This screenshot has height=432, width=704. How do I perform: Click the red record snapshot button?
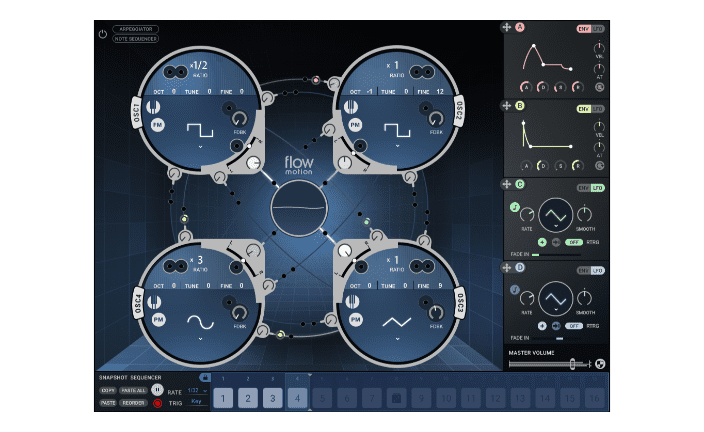[157, 403]
